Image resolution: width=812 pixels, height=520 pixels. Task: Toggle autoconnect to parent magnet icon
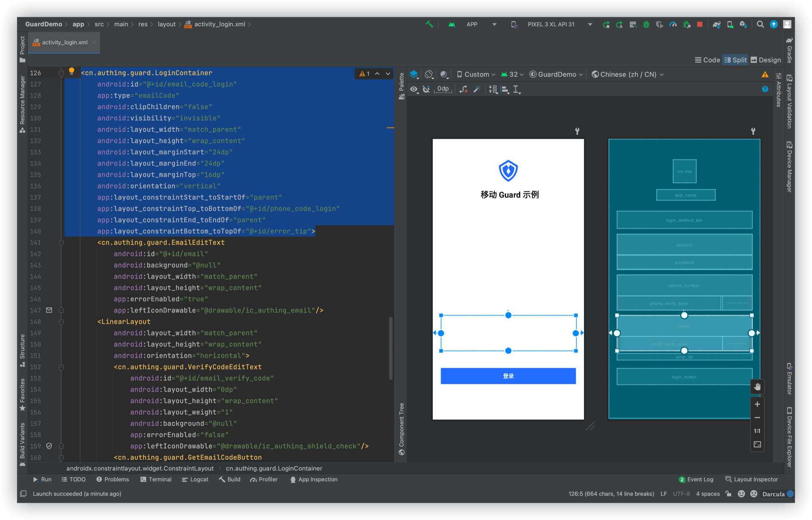click(x=426, y=89)
